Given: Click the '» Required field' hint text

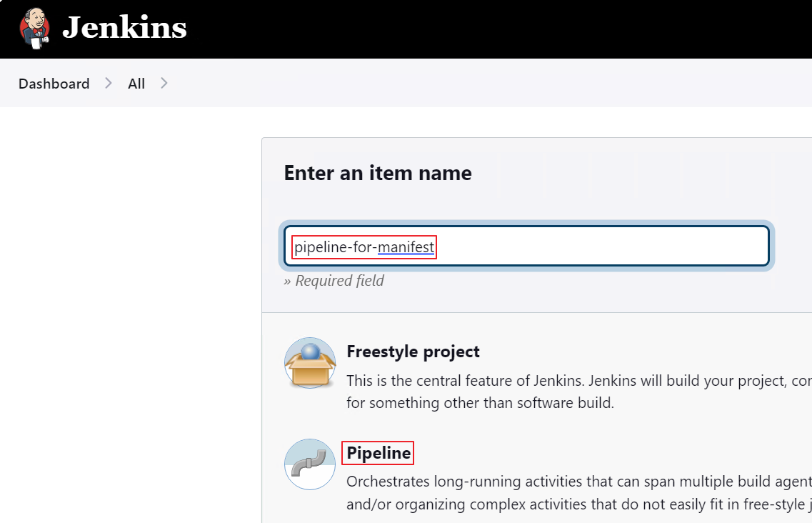Looking at the screenshot, I should 334,281.
